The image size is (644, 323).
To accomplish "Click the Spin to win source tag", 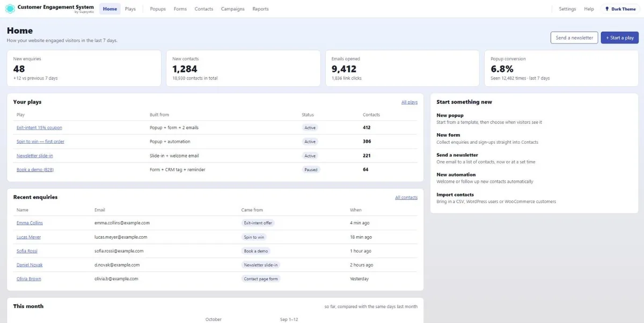I will point(254,237).
